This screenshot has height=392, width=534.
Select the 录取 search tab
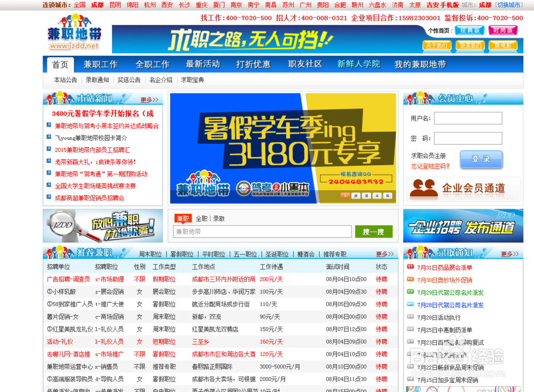[219, 218]
